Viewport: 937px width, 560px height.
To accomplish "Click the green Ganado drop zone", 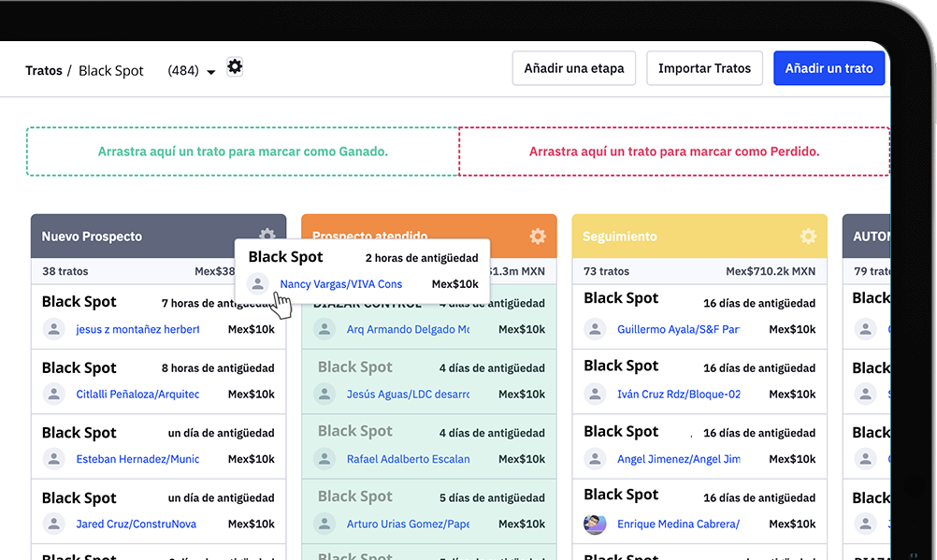I will point(242,151).
